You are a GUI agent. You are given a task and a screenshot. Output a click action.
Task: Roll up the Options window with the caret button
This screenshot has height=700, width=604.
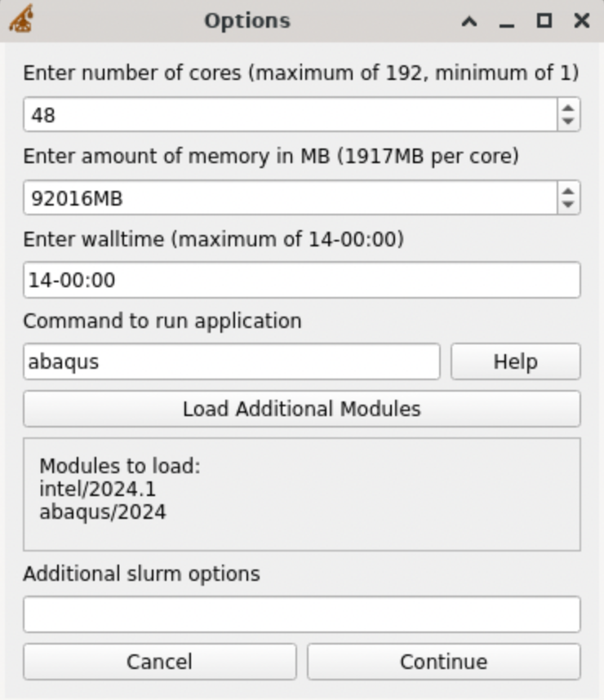tap(469, 21)
